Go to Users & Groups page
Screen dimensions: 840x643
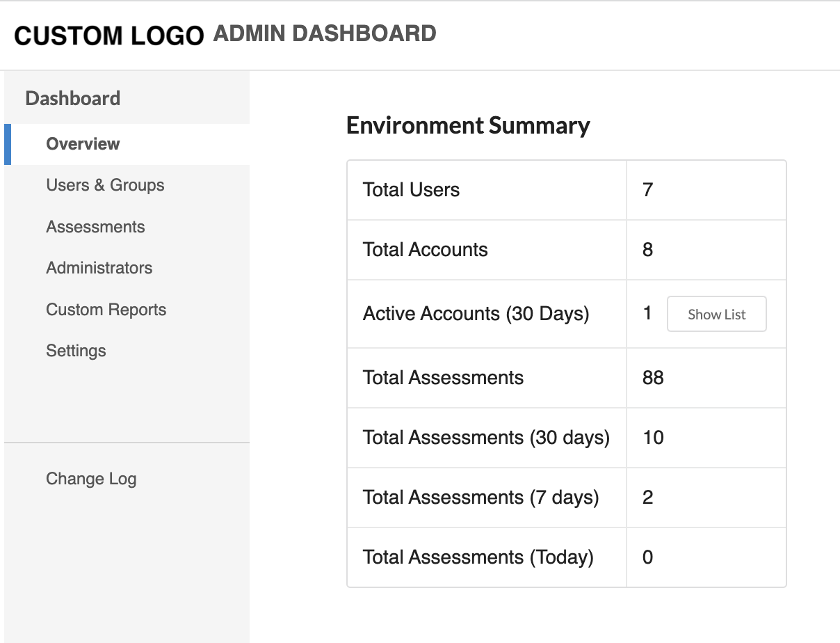(x=105, y=185)
